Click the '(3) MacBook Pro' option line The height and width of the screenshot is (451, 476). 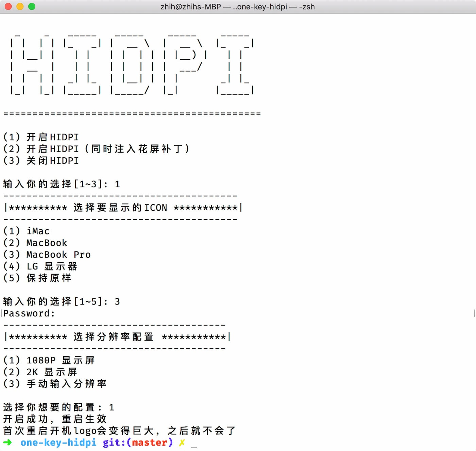47,254
